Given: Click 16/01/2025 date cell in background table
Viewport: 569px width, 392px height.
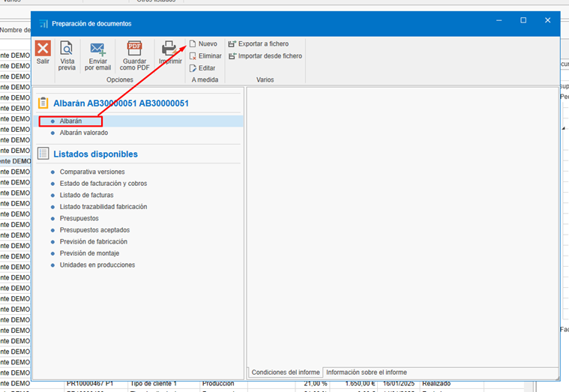Looking at the screenshot, I should 398,383.
